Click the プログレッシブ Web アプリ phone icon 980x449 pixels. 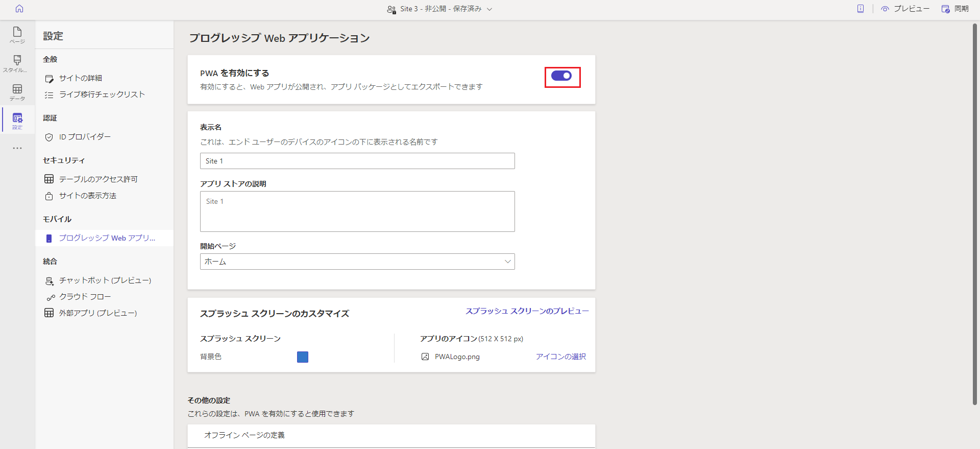49,239
